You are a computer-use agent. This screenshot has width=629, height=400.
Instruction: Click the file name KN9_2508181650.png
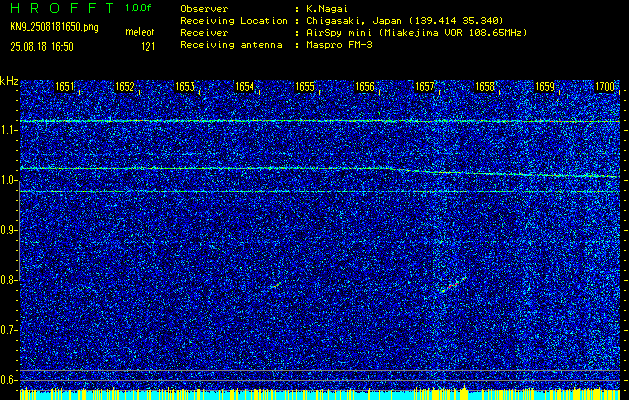(54, 28)
